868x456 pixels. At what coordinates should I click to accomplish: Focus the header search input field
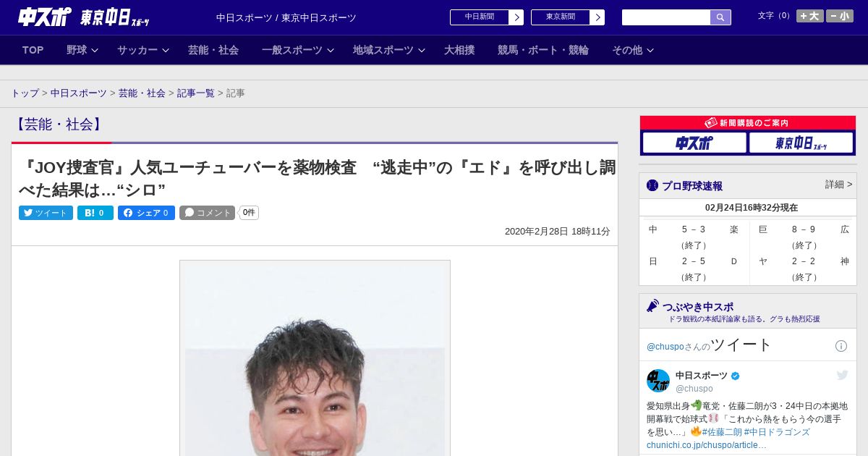(666, 17)
